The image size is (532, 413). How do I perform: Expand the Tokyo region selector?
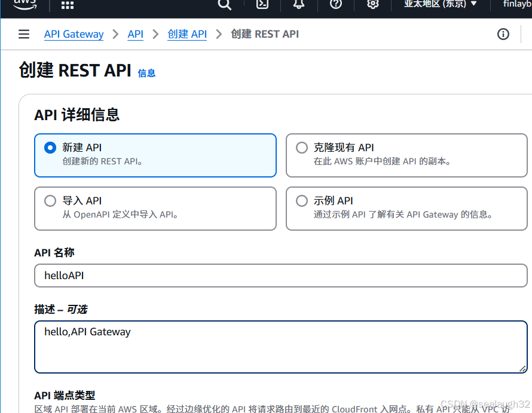click(441, 4)
